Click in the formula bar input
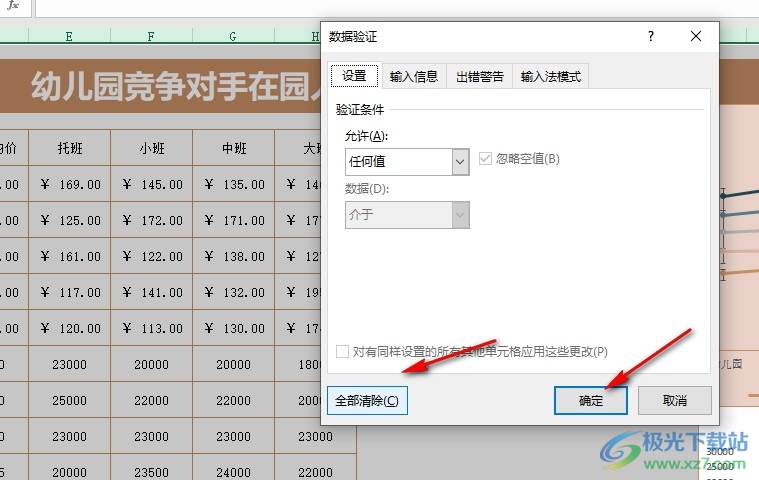The width and height of the screenshot is (759, 480). [x=397, y=7]
